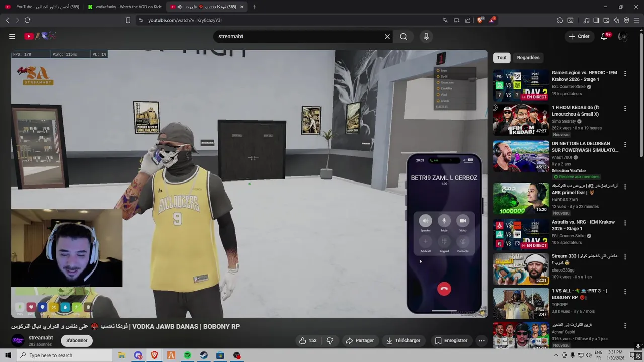Open File Explorer from the taskbar

pyautogui.click(x=121, y=355)
